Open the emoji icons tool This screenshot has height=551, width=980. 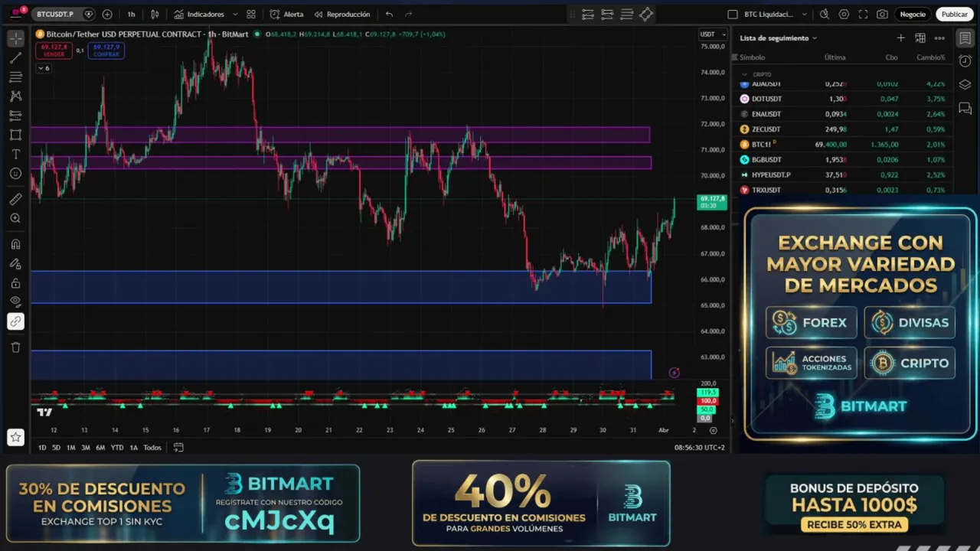pyautogui.click(x=15, y=174)
